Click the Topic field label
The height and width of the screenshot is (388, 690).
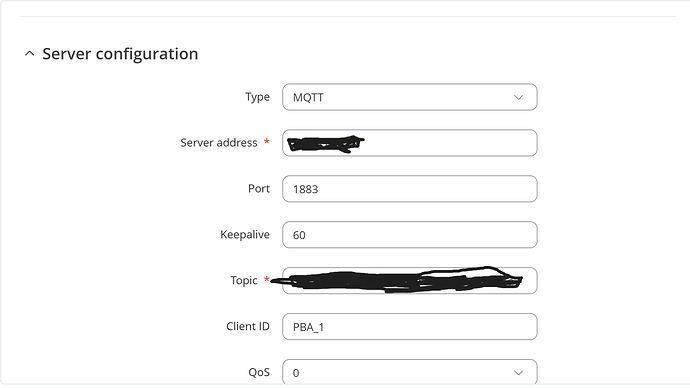(x=244, y=280)
